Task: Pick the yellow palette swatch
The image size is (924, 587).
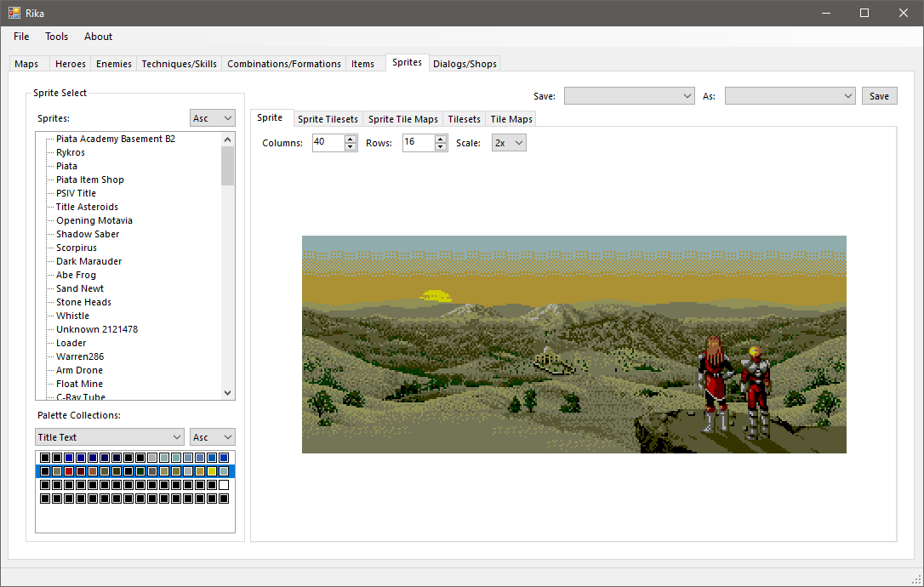Action: [212, 471]
